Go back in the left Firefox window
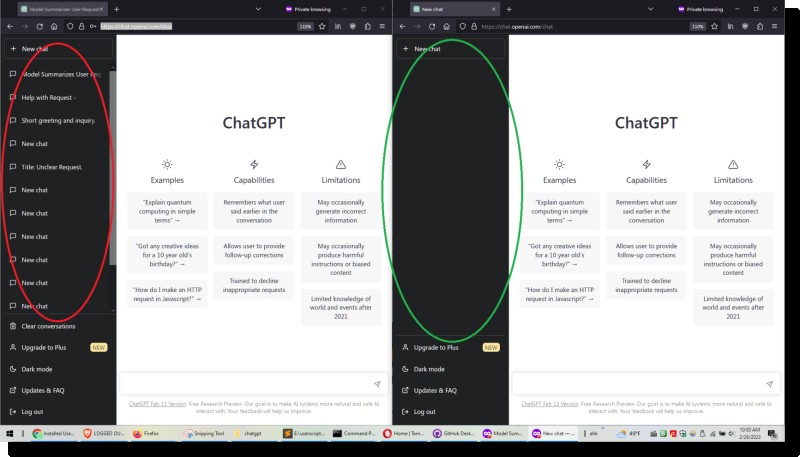800x457 pixels. pos(10,27)
